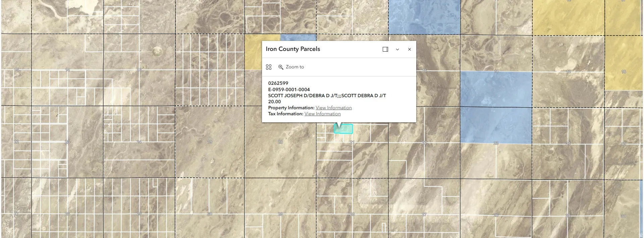Select the large blue parcel in section 14
644x238 pixels.
pos(496,89)
